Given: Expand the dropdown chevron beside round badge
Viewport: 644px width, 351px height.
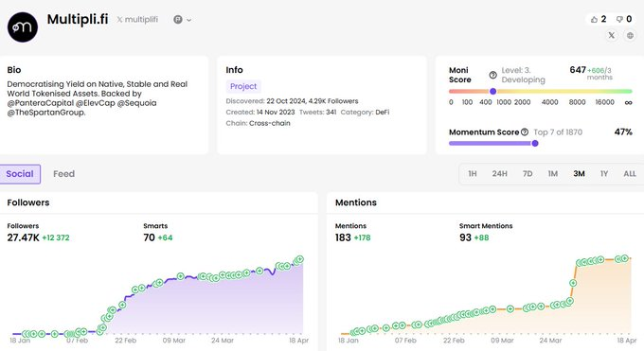Looking at the screenshot, I should coord(188,20).
